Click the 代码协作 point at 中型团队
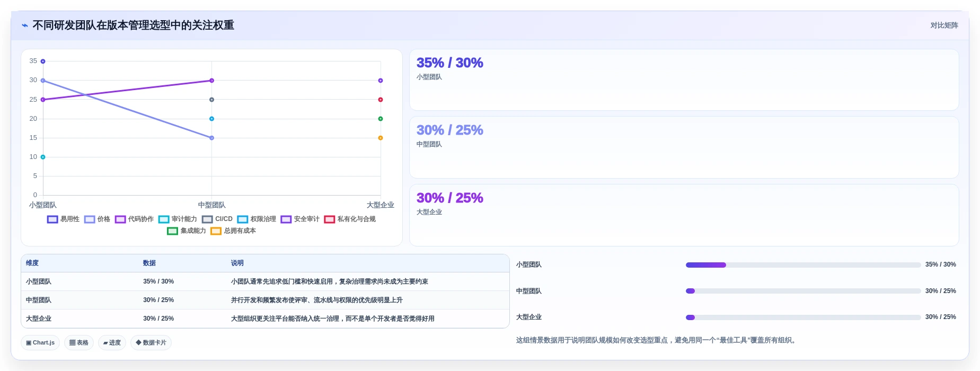 click(211, 81)
